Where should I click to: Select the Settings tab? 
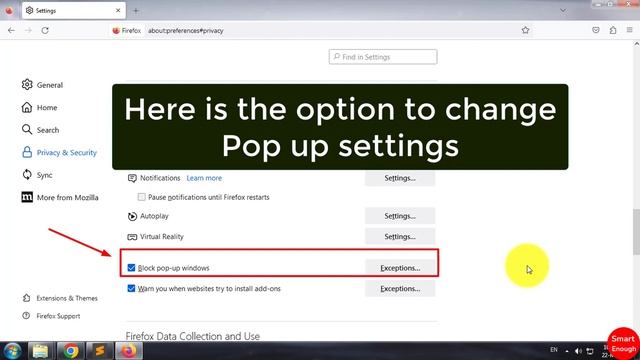point(74,11)
